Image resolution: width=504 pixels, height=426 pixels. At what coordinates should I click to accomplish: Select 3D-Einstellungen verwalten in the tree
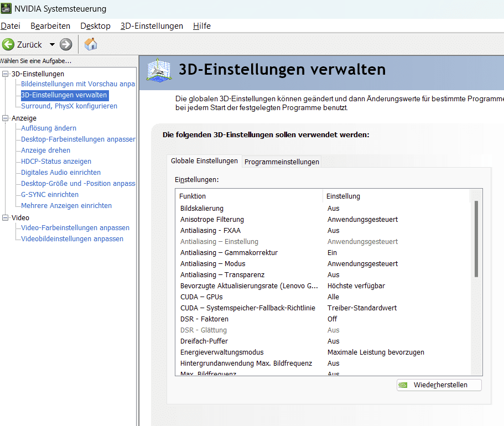[64, 95]
